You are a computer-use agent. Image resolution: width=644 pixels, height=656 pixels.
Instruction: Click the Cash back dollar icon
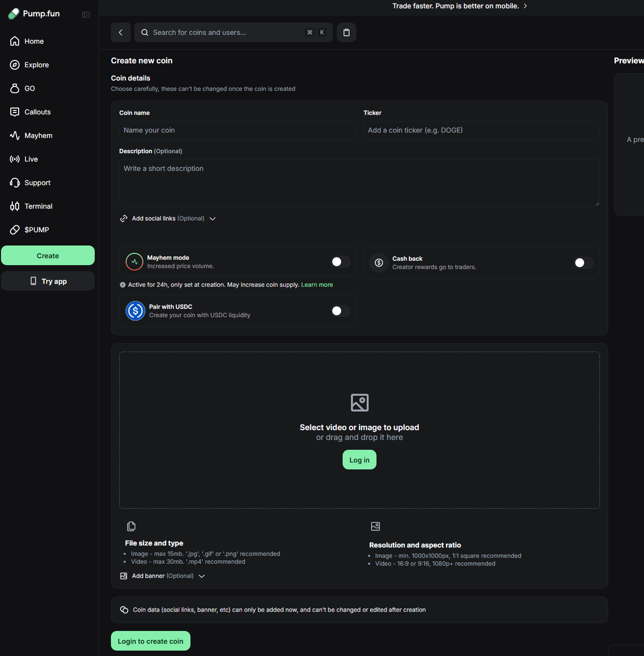(x=379, y=263)
